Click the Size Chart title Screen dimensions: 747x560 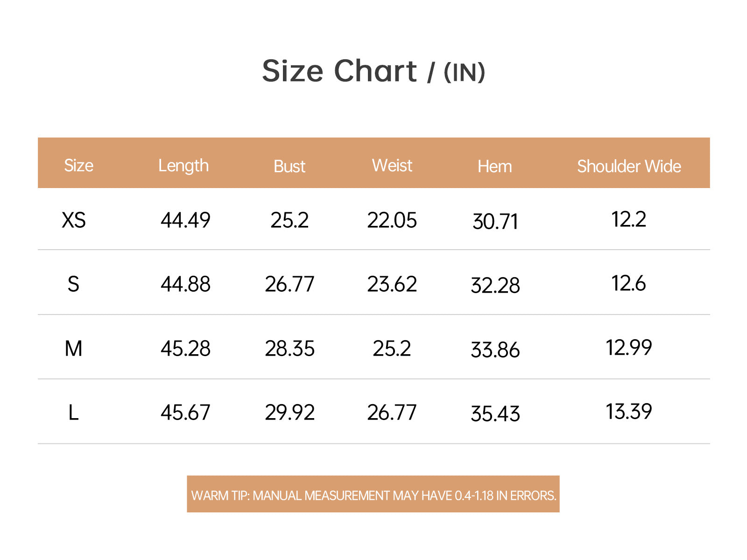[x=373, y=71]
